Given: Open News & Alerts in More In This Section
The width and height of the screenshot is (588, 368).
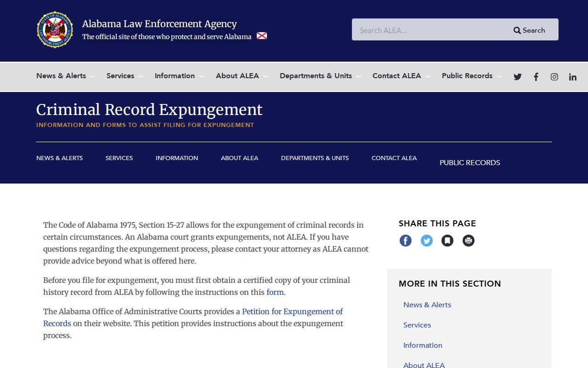Looking at the screenshot, I should (427, 305).
